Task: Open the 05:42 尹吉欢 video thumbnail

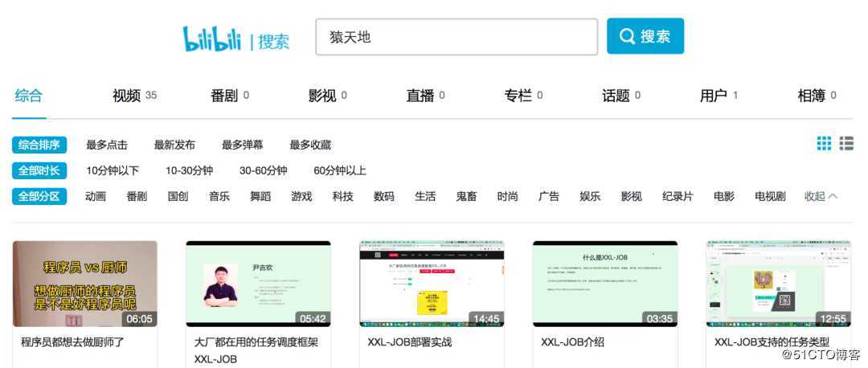Action: (259, 284)
